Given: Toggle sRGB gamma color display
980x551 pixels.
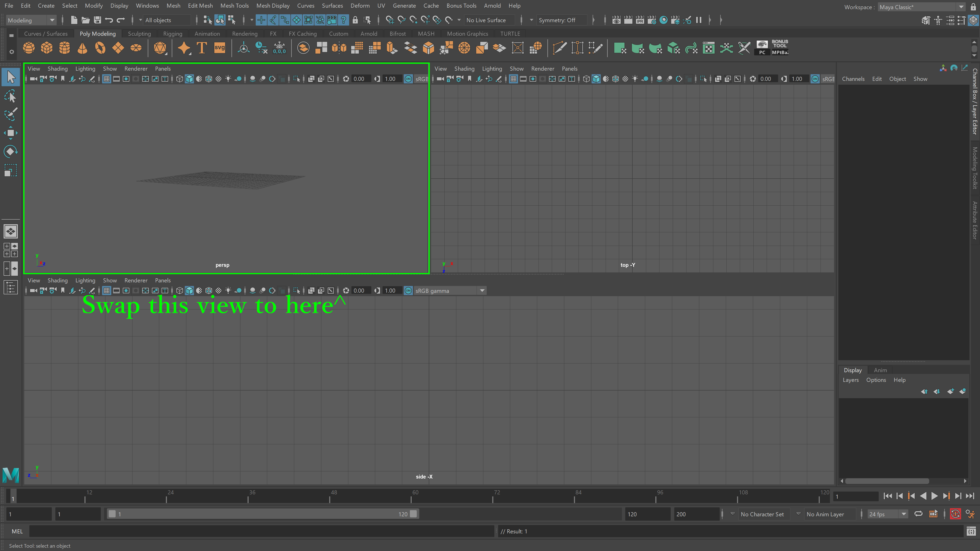Looking at the screenshot, I should pyautogui.click(x=408, y=291).
